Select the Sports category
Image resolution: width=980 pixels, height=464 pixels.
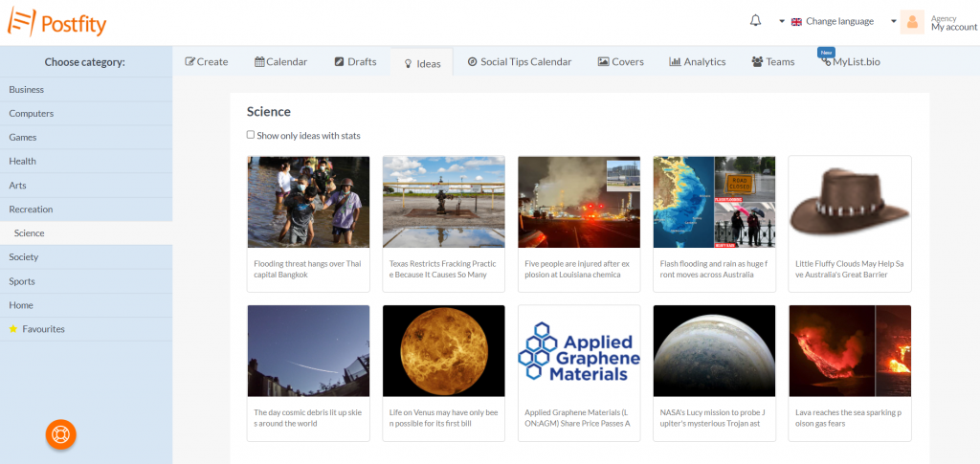86,281
